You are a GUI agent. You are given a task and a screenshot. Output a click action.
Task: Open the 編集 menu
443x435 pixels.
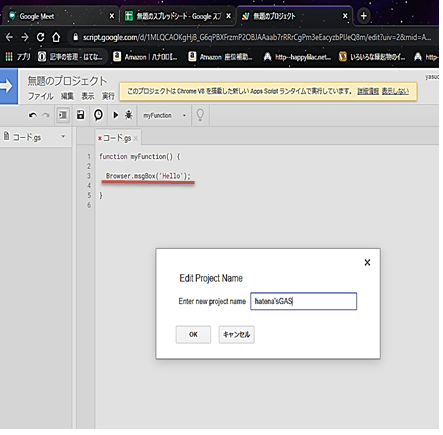pyautogui.click(x=67, y=96)
